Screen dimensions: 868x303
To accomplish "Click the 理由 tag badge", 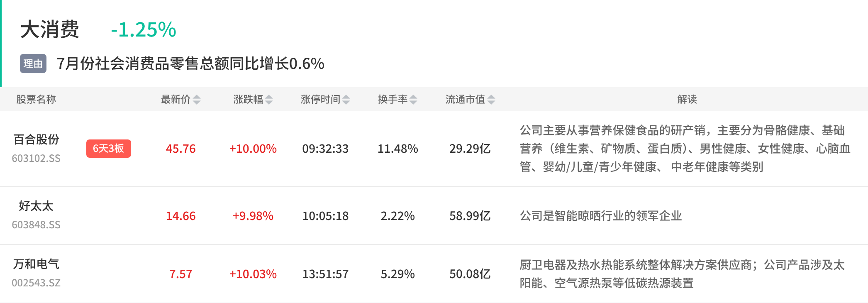I will pyautogui.click(x=33, y=64).
